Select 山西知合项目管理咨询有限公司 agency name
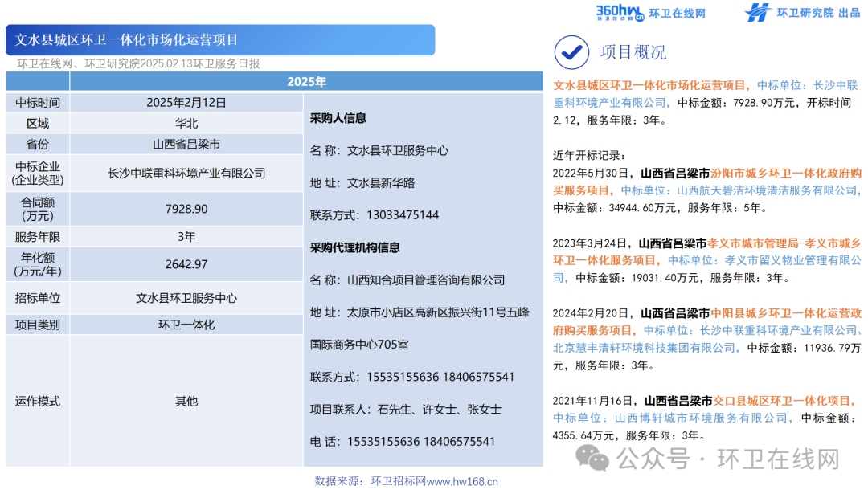Viewport: 868px width, 494px height. coord(426,280)
